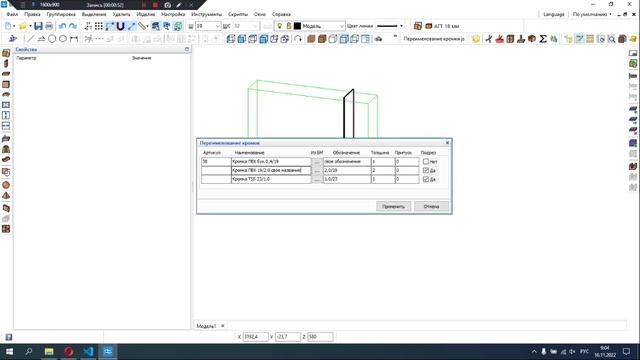Image resolution: width=640 pixels, height=360 pixels.
Task: Open the Справка menu
Action: tap(281, 14)
